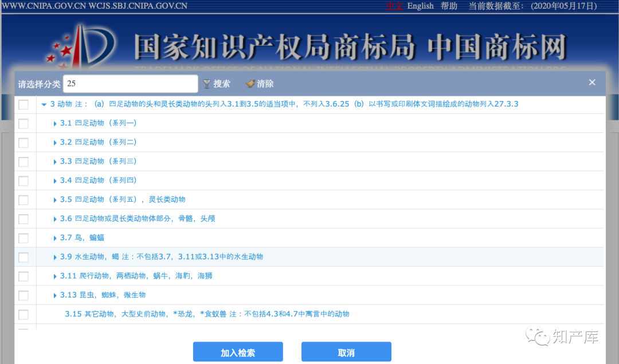This screenshot has height=364, width=619.
Task: Select tree item 3.5 四足动物(系列五),灵长类动物
Action: tap(123, 199)
